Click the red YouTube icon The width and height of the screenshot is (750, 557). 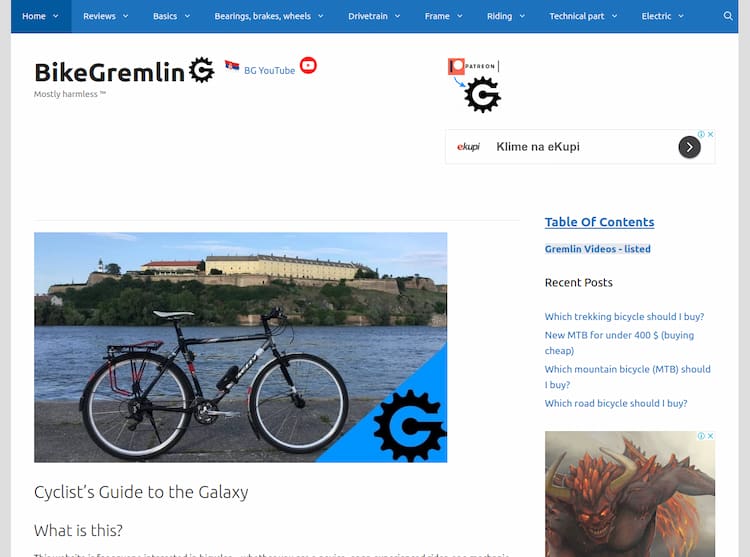tap(308, 66)
